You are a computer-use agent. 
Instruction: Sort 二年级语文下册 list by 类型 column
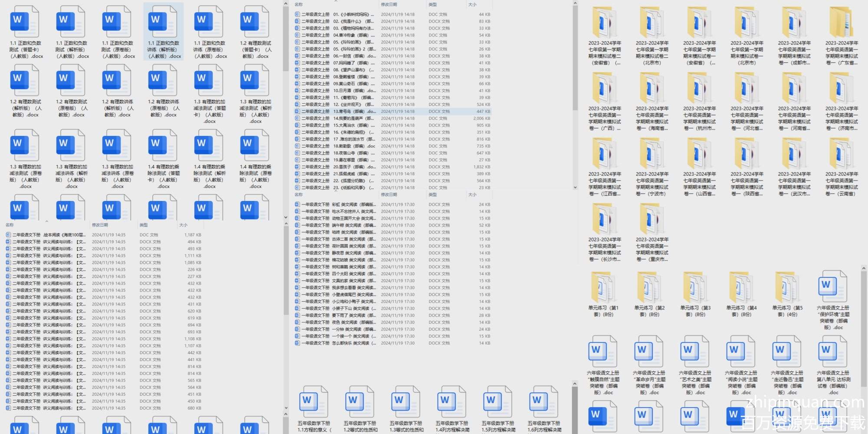click(144, 225)
